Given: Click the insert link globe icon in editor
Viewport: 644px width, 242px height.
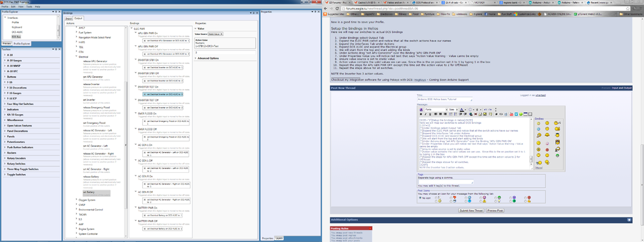Looking at the screenshot, I should tap(471, 114).
